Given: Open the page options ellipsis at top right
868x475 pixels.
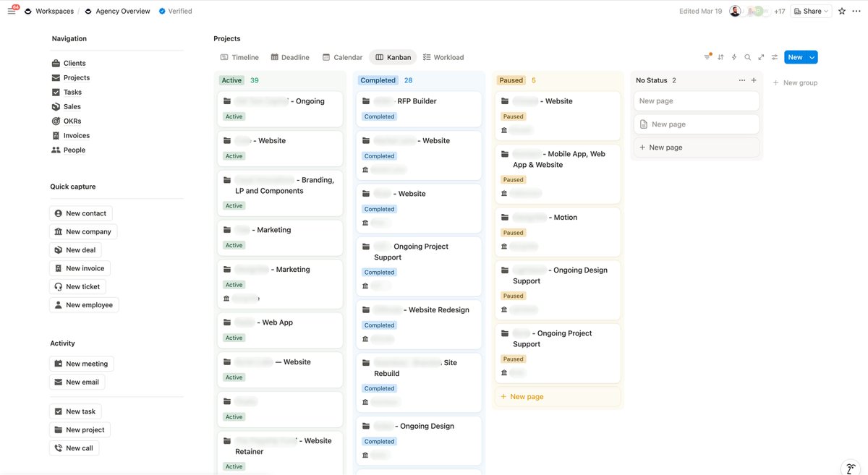Looking at the screenshot, I should click(856, 12).
